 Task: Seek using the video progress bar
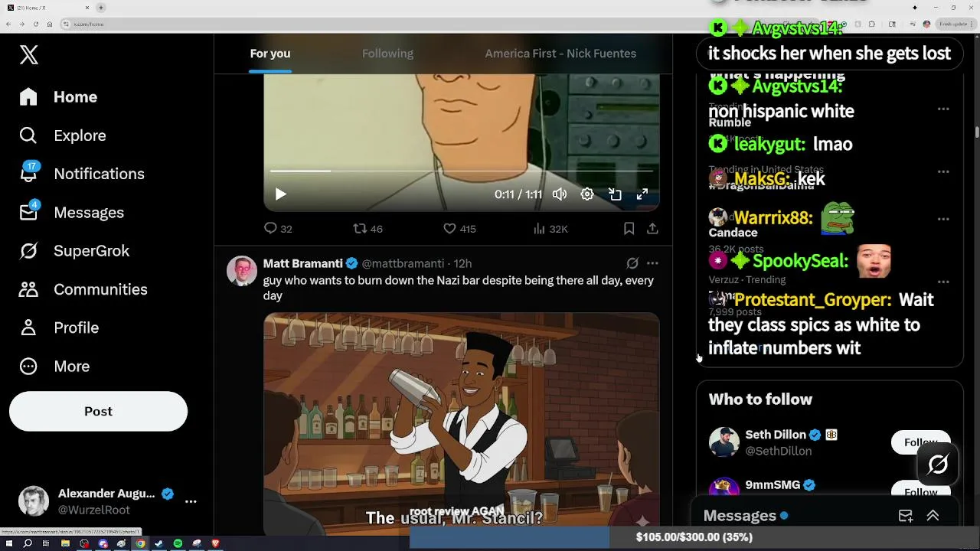tap(462, 171)
